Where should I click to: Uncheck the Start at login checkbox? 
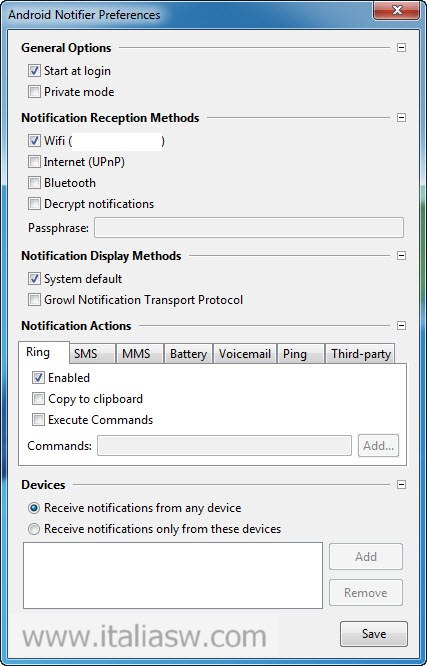34,71
